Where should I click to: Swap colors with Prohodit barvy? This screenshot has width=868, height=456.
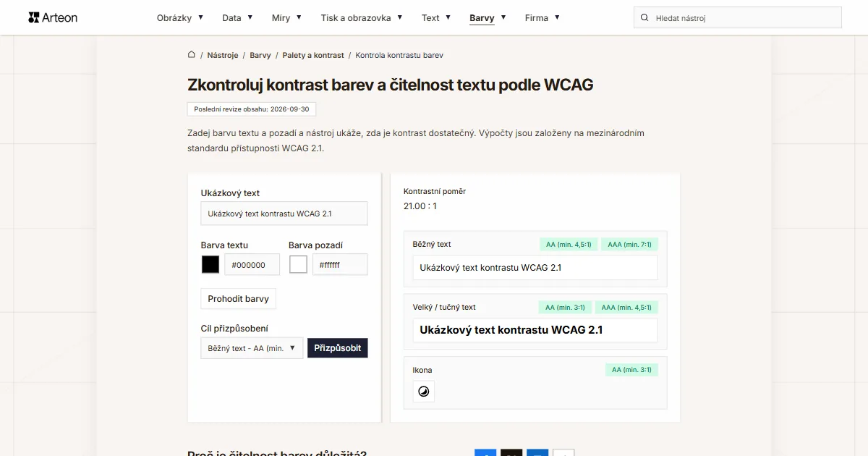(x=239, y=299)
